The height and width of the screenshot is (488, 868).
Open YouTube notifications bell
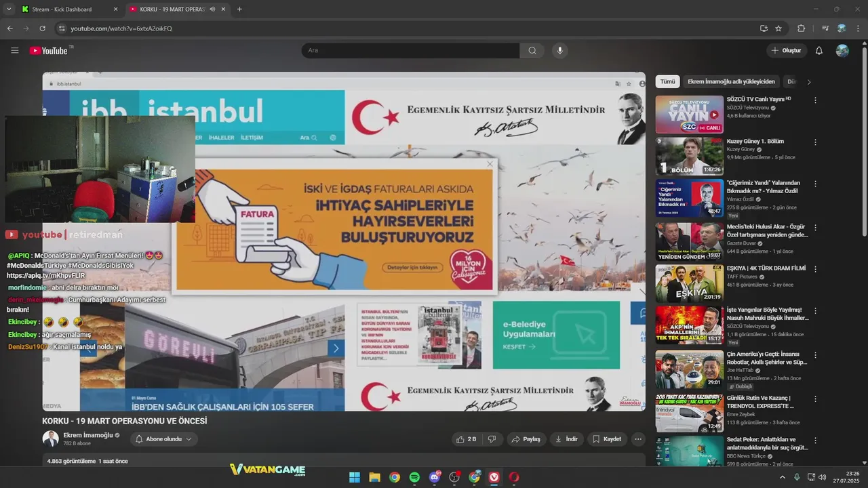tap(818, 50)
